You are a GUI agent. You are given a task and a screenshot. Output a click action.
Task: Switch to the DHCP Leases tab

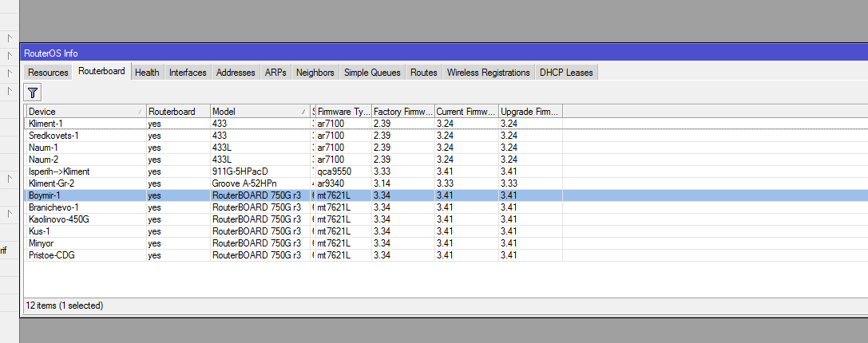(x=566, y=73)
